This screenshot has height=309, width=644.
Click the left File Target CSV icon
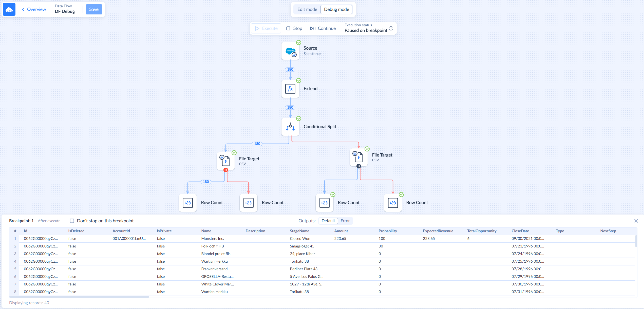225,161
